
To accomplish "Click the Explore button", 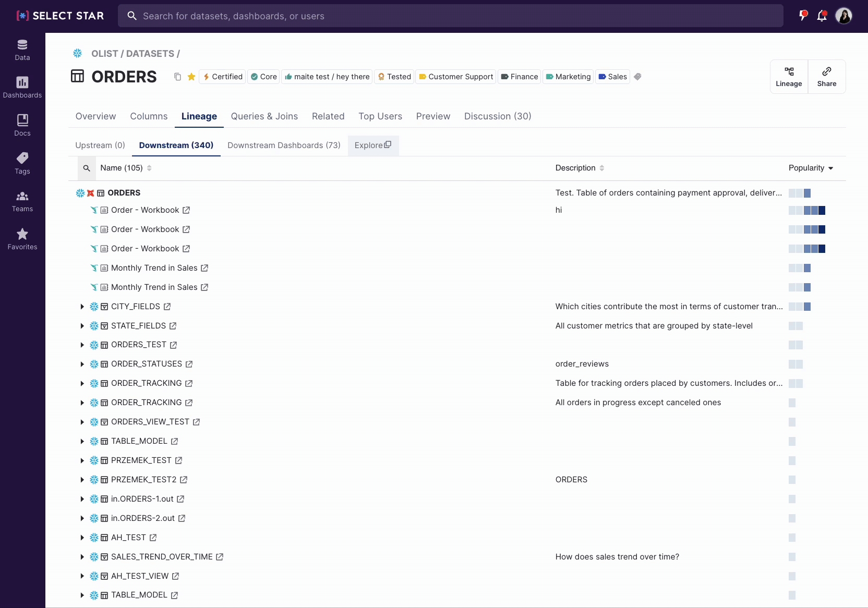I will point(372,145).
